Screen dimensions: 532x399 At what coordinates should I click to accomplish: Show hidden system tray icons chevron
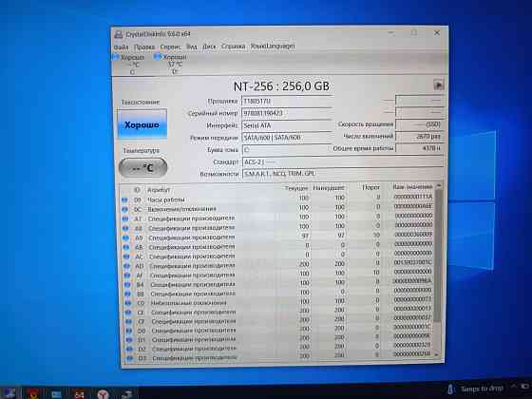(x=513, y=387)
